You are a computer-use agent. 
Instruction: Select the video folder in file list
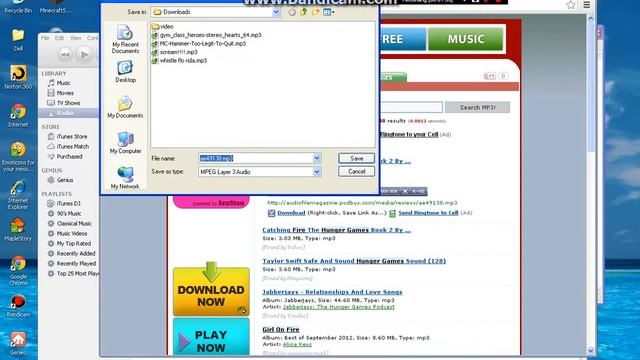click(x=162, y=27)
